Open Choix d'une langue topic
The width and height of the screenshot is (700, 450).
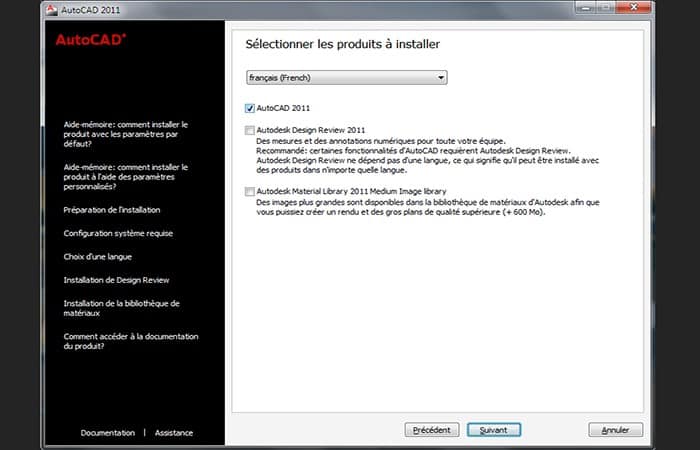coord(97,257)
